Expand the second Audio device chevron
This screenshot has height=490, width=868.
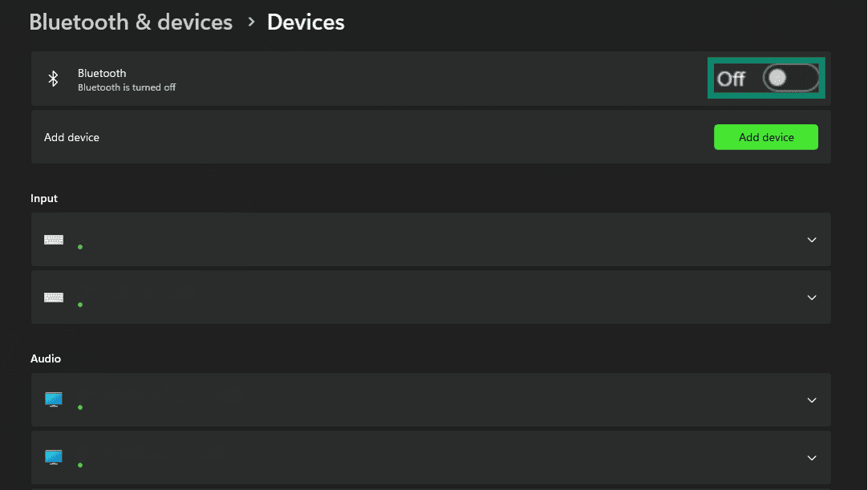(812, 458)
